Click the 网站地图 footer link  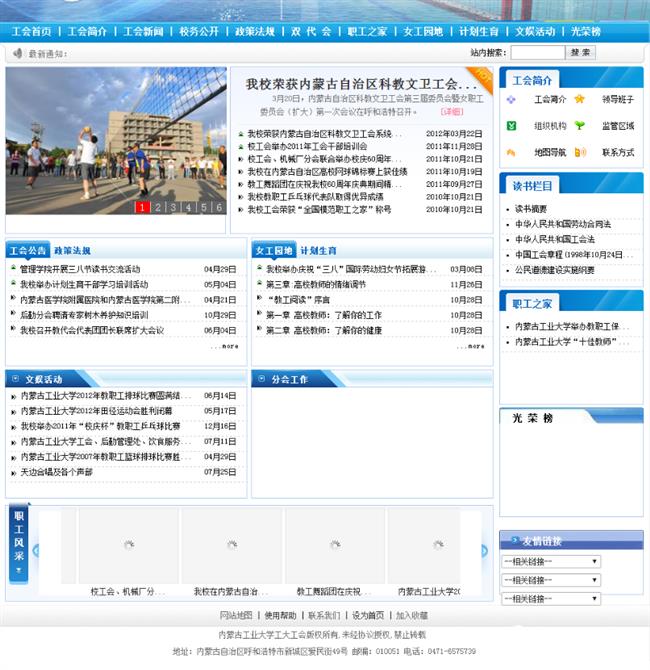pos(237,615)
